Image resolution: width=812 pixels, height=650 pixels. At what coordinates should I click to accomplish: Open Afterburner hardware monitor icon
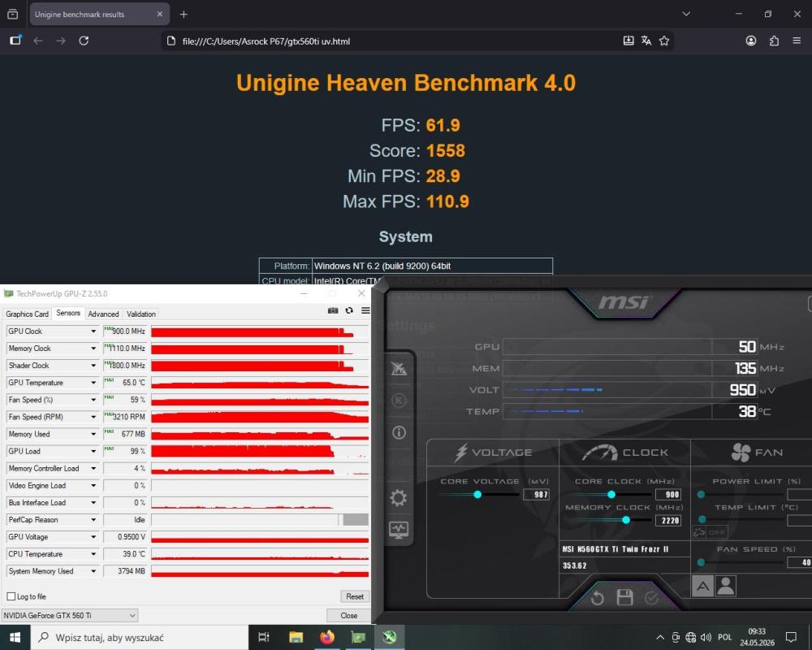click(398, 530)
